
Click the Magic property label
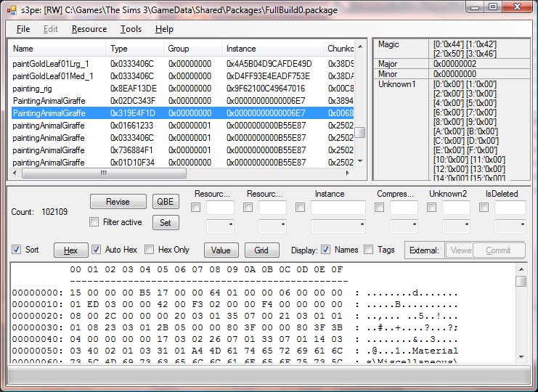pos(388,44)
